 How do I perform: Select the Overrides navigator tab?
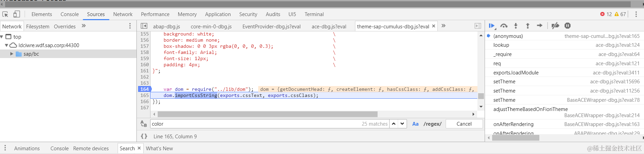(x=65, y=26)
